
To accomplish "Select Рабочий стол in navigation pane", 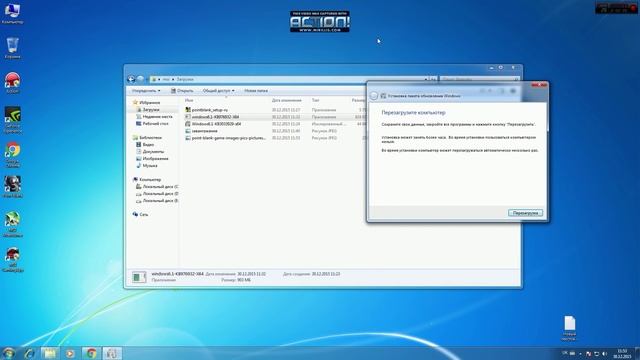I will click(x=152, y=123).
